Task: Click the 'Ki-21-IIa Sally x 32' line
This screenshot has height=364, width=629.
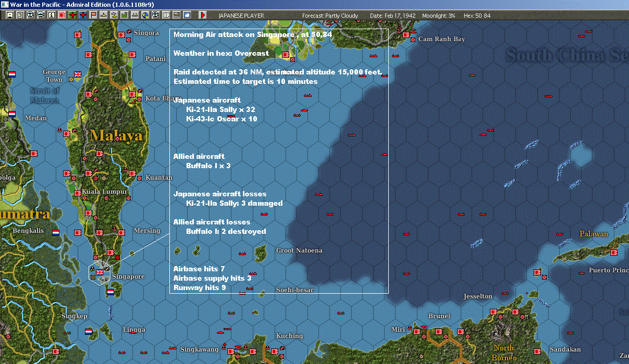Action: [x=220, y=109]
